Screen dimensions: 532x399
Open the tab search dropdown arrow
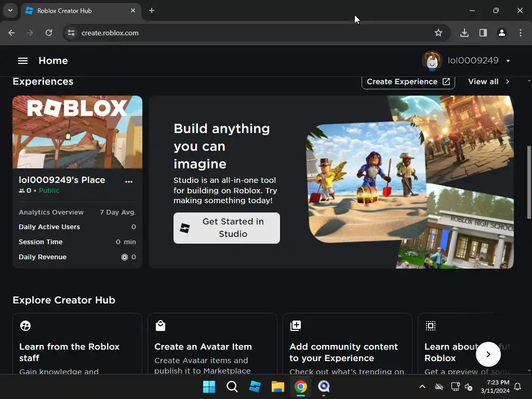pos(10,10)
